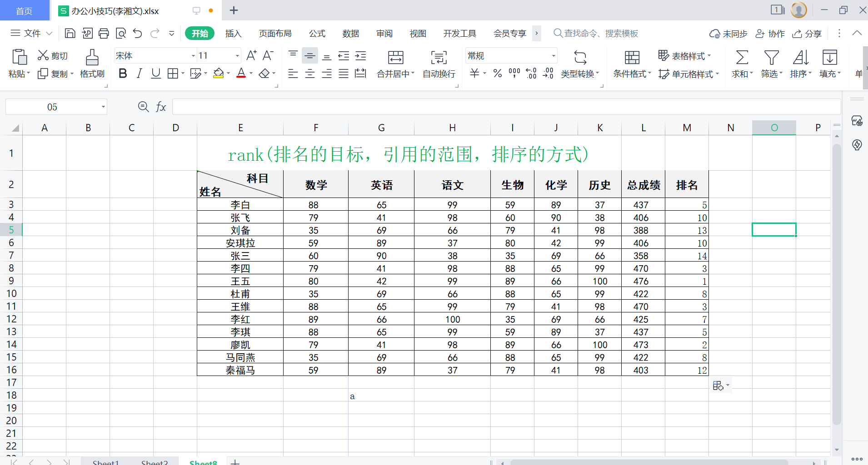Click the Wrap Text (自动换行) icon
Viewport: 868px width, 465px height.
click(x=439, y=58)
